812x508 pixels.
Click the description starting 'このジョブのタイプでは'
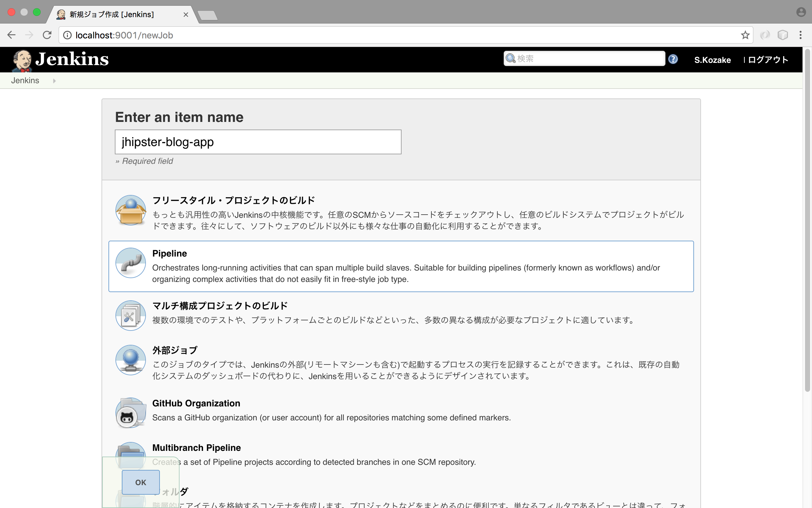(x=416, y=370)
